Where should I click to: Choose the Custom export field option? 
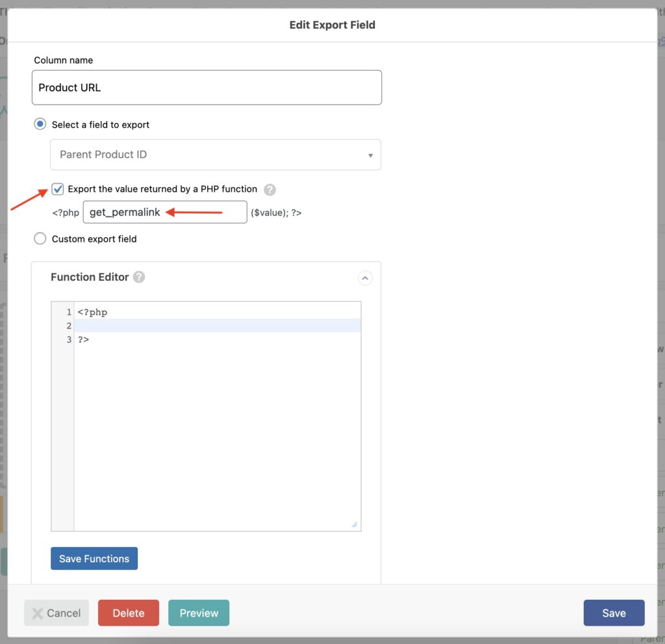click(x=40, y=238)
